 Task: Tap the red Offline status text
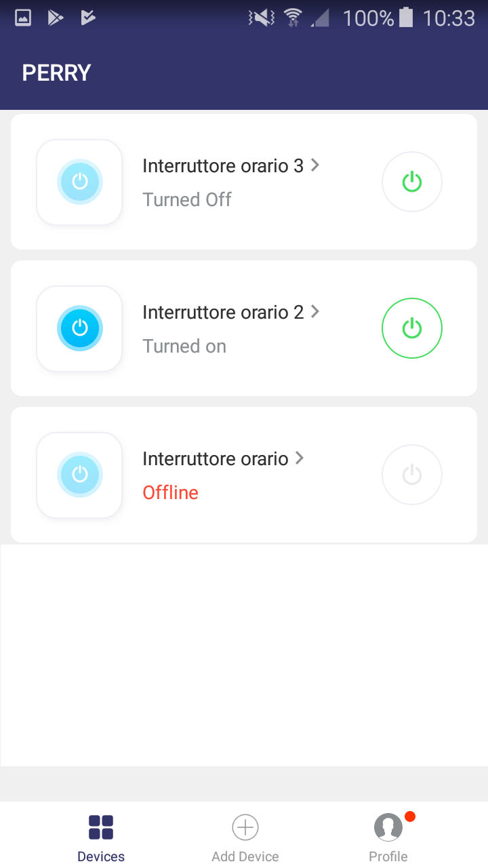click(171, 492)
